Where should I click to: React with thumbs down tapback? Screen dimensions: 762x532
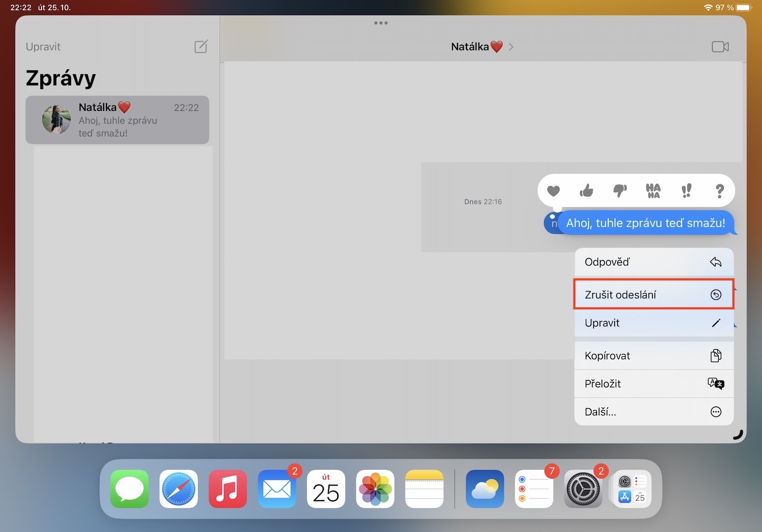pos(620,191)
